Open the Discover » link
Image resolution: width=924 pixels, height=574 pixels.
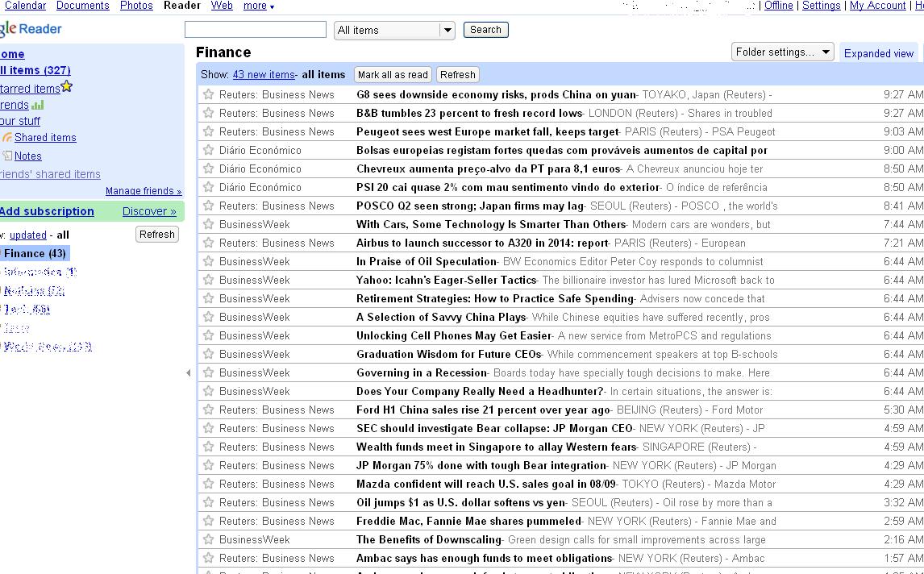pyautogui.click(x=149, y=211)
